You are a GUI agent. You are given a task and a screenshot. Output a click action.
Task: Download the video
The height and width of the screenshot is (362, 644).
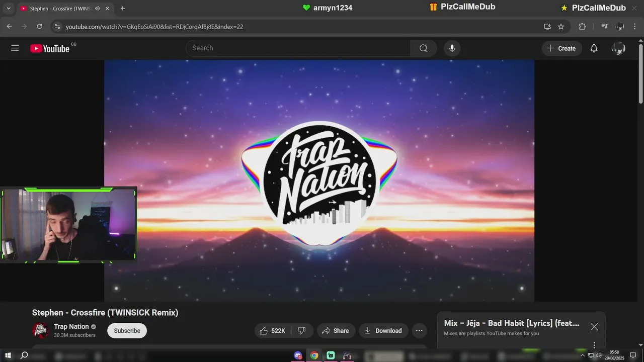[x=383, y=330]
